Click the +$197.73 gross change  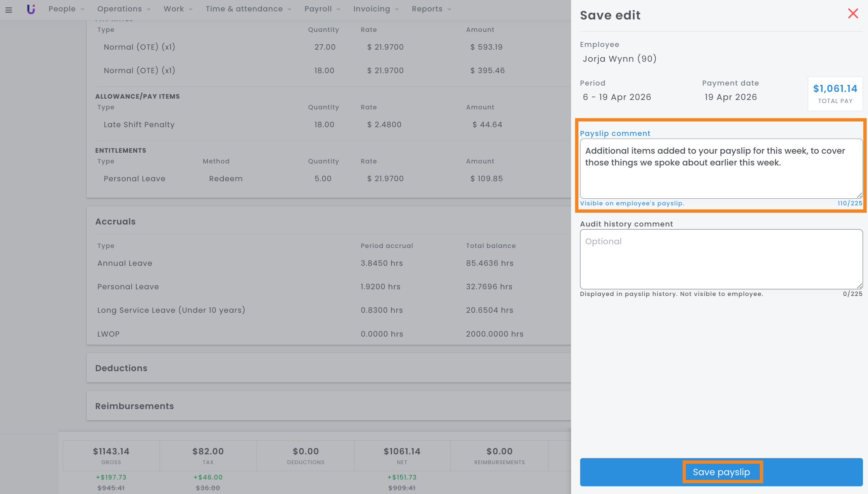tap(111, 477)
